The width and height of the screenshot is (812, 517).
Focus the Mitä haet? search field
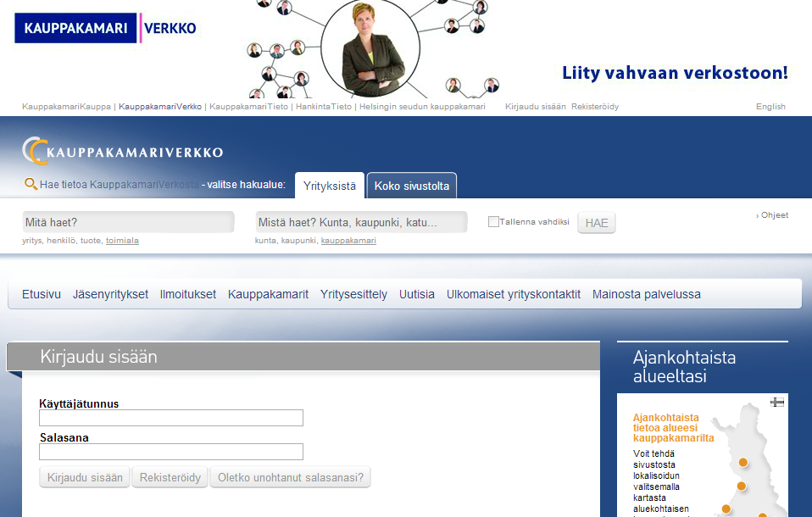tap(129, 222)
